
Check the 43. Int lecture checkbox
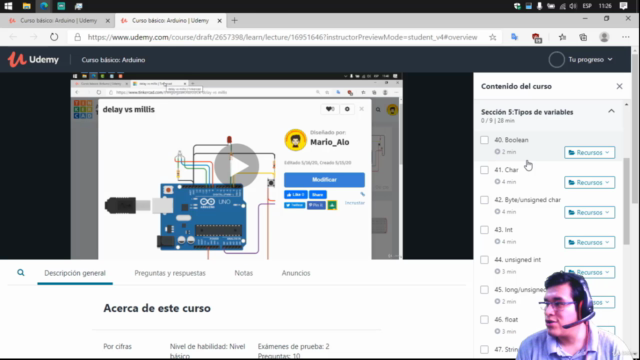point(484,230)
